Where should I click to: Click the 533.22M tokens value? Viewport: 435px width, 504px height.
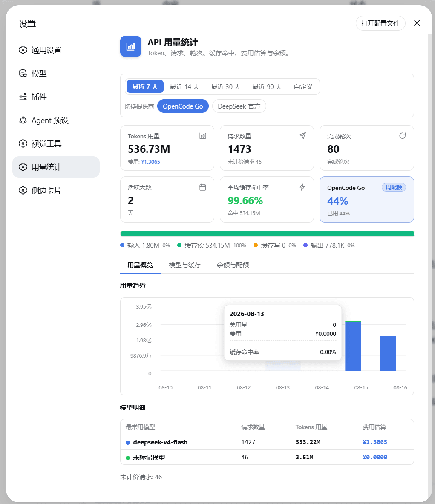(308, 442)
